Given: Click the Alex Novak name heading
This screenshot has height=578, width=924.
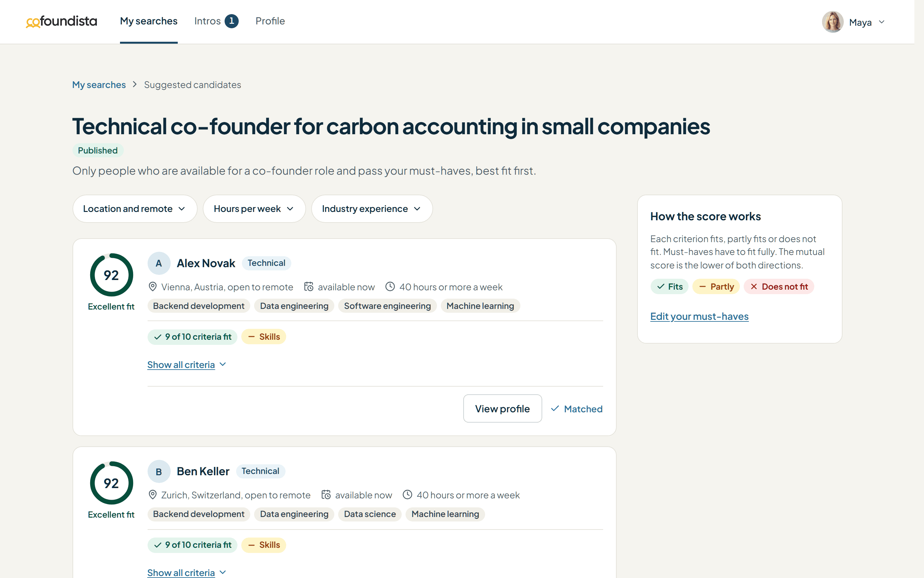Looking at the screenshot, I should [x=206, y=263].
